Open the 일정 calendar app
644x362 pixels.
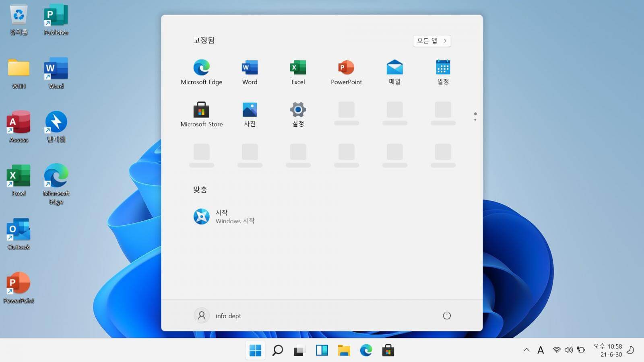pos(443,72)
